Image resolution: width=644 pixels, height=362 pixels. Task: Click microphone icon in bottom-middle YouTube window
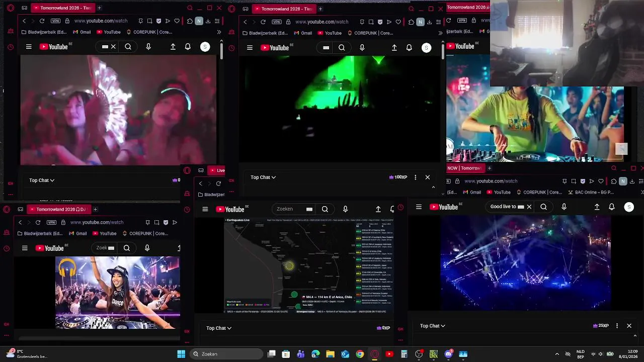point(345,209)
